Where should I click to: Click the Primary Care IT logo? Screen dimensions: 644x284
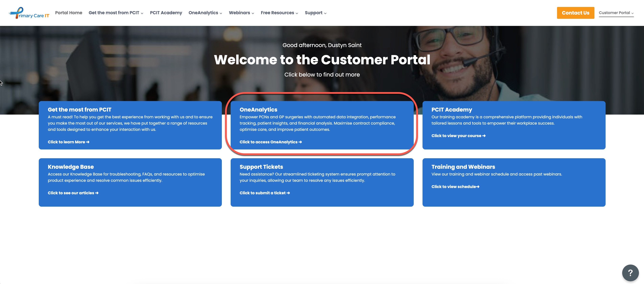coord(29,13)
